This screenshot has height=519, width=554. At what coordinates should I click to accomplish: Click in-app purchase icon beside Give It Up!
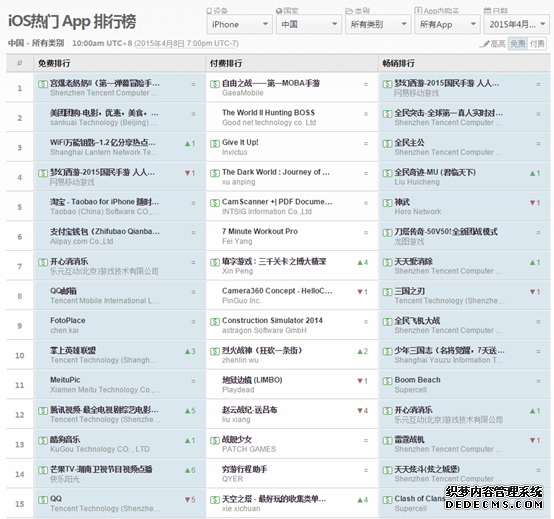(214, 143)
